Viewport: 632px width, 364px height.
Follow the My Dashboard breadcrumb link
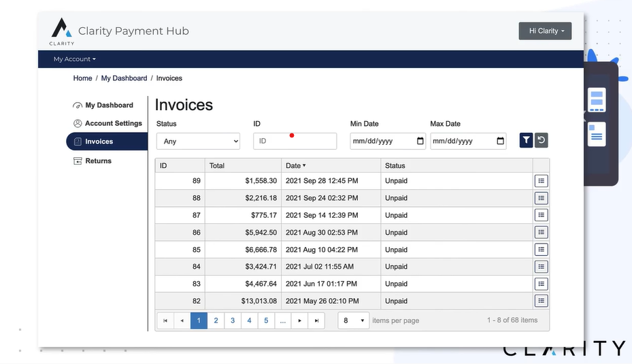[x=124, y=78]
